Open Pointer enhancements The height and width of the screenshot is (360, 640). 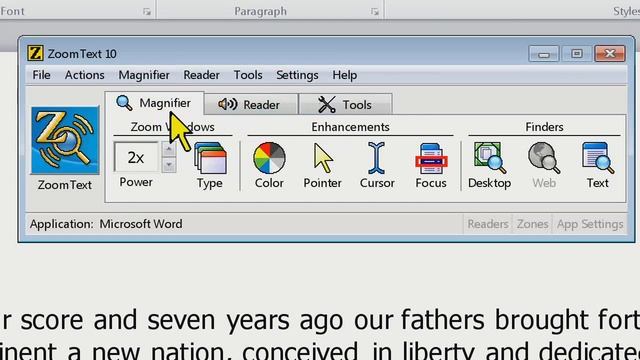(322, 164)
